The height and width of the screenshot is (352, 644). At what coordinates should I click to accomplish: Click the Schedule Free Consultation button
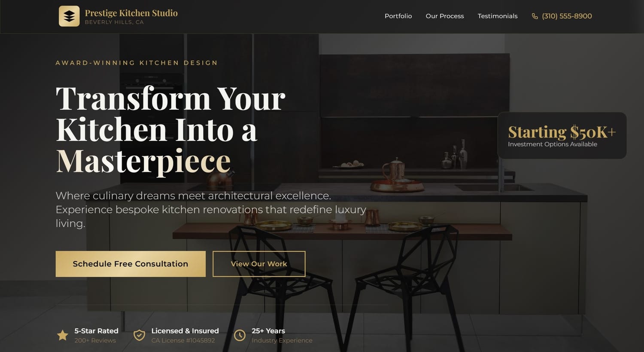click(x=131, y=264)
